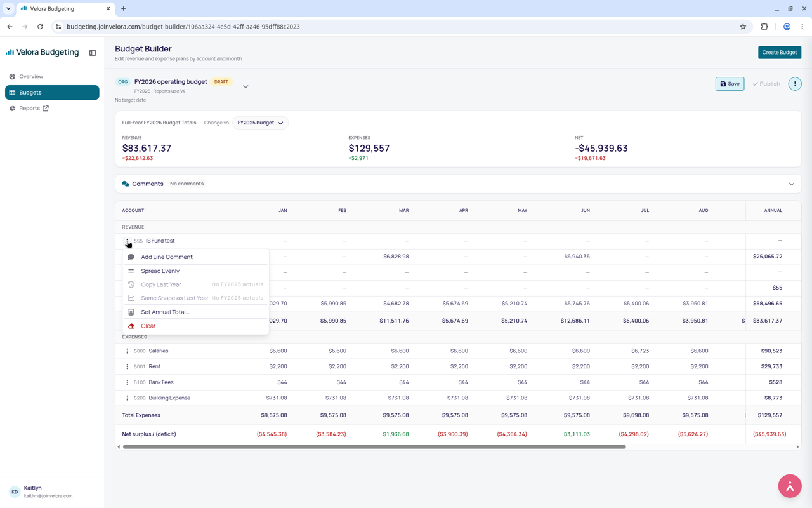Bookmark this page with the star icon
812x508 pixels.
tap(743, 27)
